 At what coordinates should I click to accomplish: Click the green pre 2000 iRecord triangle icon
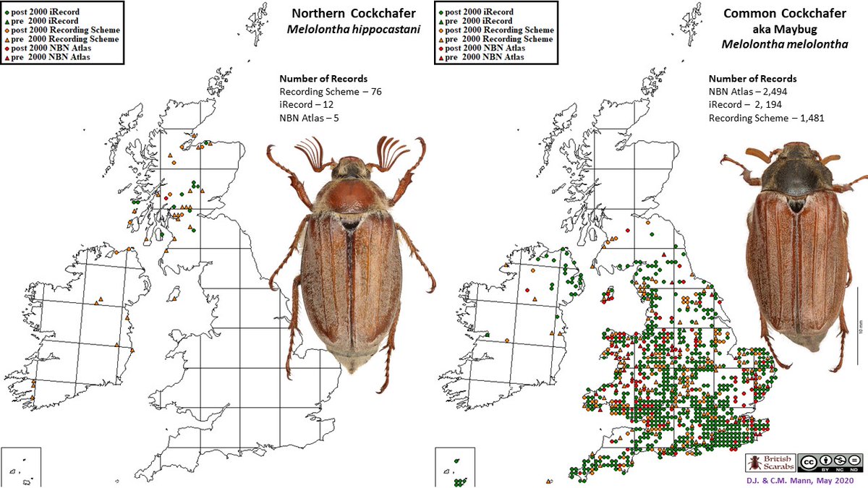coord(8,21)
